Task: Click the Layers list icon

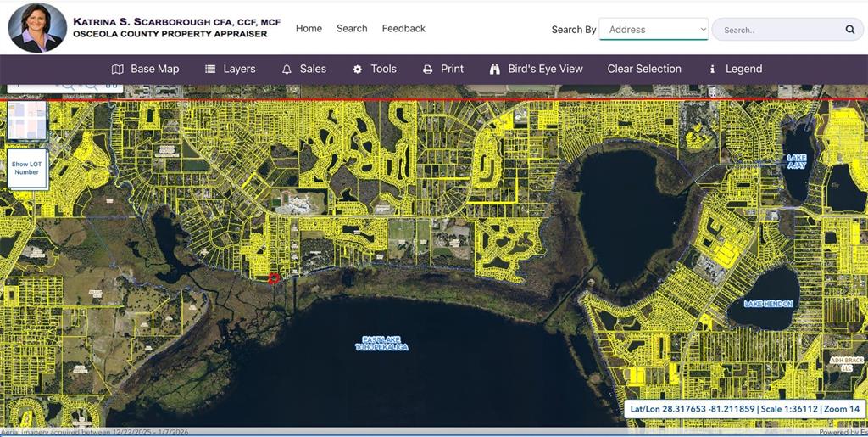Action: point(210,70)
